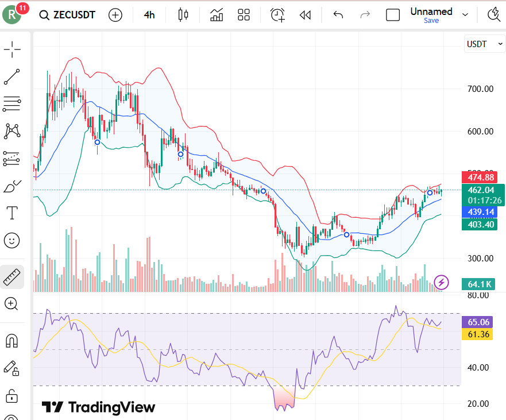The width and height of the screenshot is (506, 420).
Task: Save the current chart layout
Action: 431,20
